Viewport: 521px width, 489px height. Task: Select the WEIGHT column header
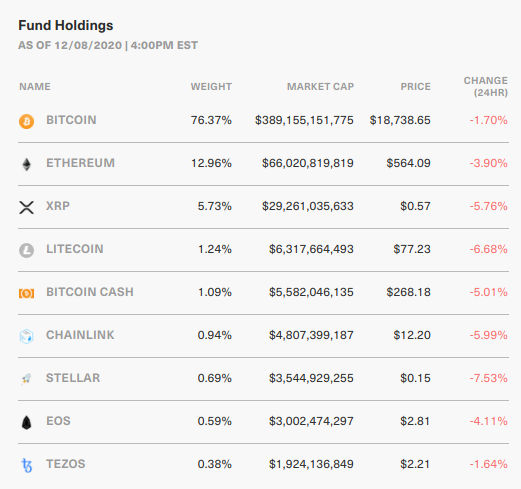pyautogui.click(x=211, y=87)
